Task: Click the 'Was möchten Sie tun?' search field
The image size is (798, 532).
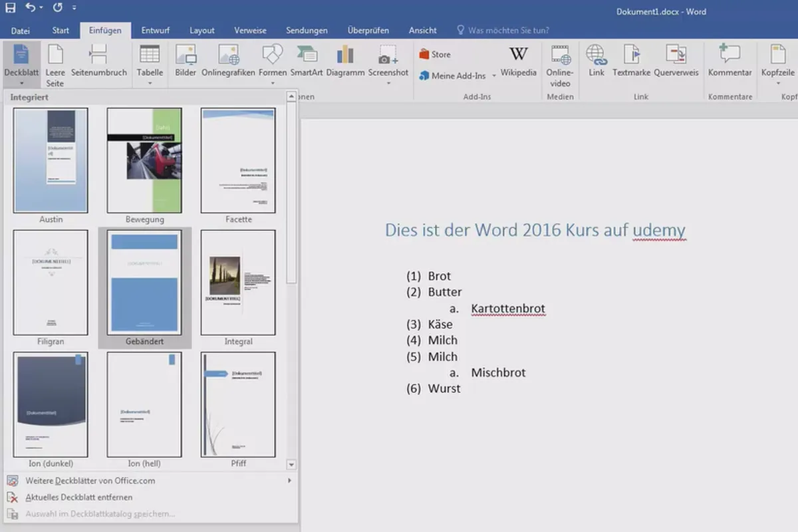Action: (x=503, y=30)
